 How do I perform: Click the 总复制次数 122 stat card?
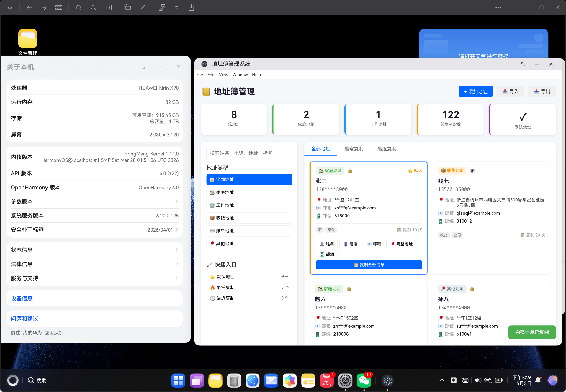coord(450,119)
